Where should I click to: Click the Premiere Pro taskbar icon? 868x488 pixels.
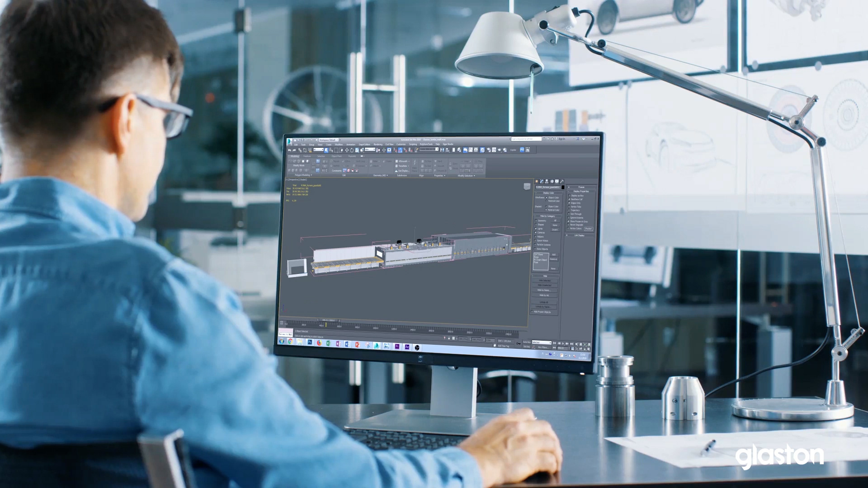tap(397, 346)
